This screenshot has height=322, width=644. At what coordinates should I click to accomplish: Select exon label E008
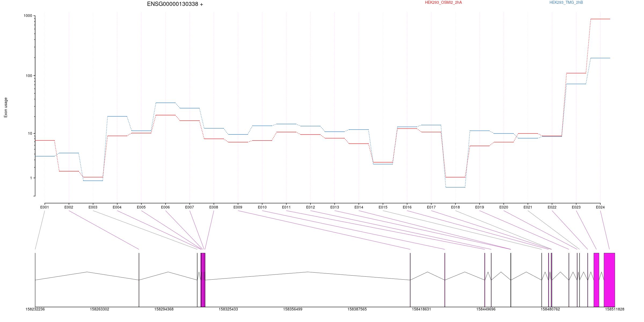[x=214, y=207]
